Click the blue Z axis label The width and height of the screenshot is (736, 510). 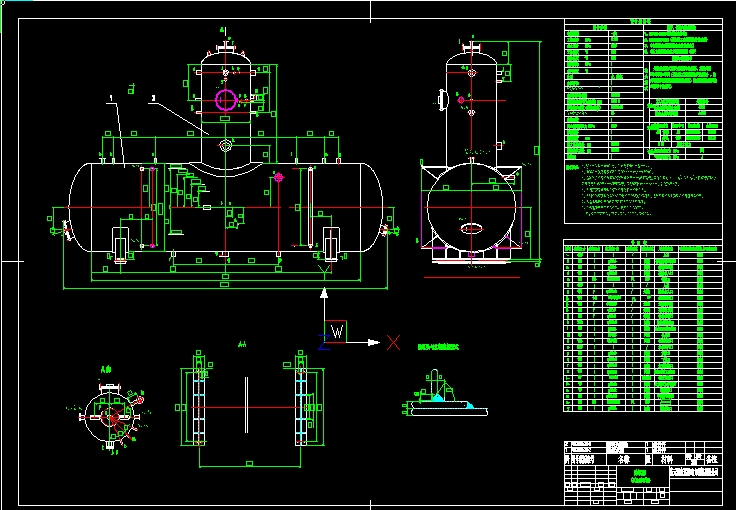pos(323,342)
